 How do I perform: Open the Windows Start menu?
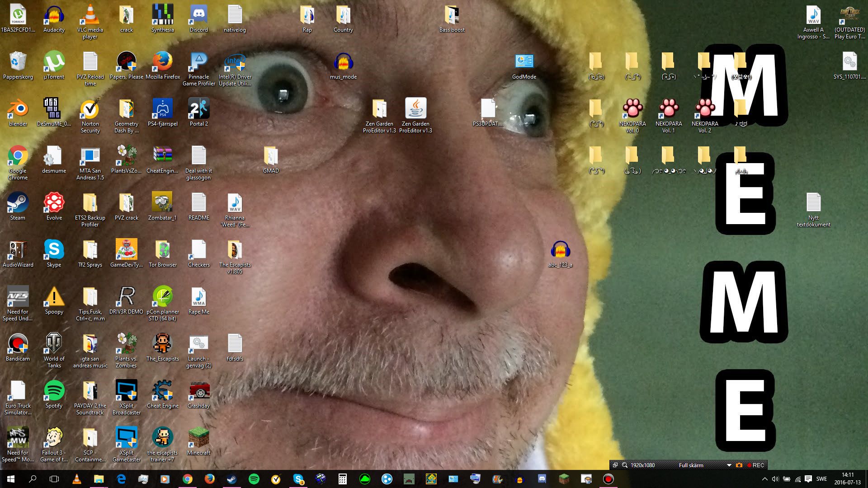pyautogui.click(x=11, y=479)
